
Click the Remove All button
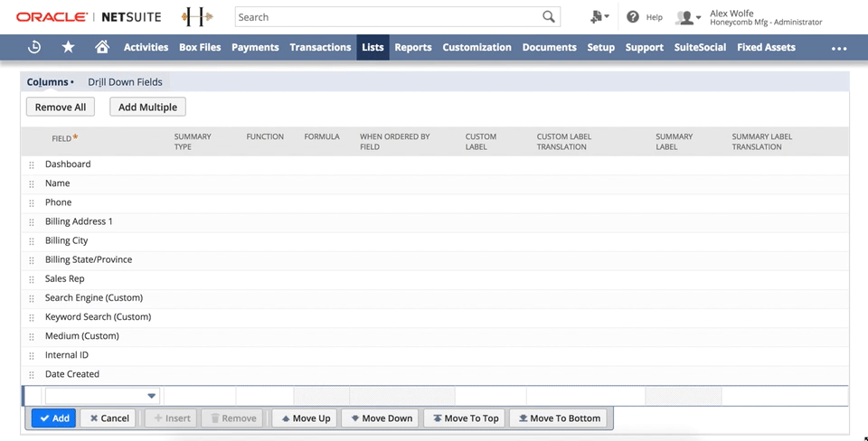[61, 107]
